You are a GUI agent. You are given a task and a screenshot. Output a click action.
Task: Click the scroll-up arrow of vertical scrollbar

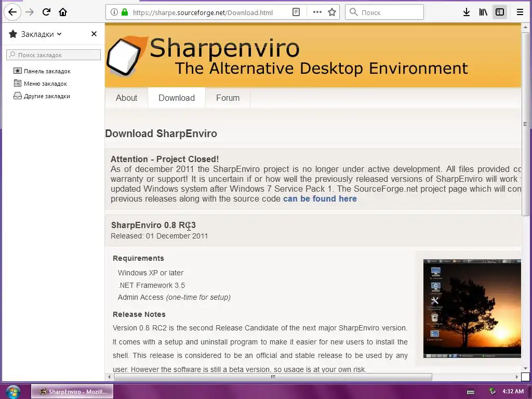tap(525, 27)
